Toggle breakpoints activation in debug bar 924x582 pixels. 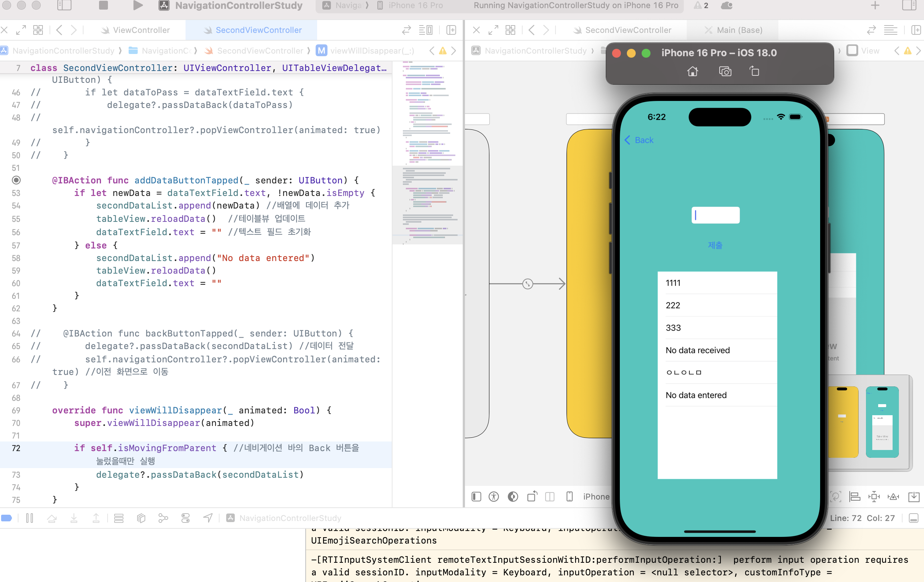pyautogui.click(x=7, y=518)
